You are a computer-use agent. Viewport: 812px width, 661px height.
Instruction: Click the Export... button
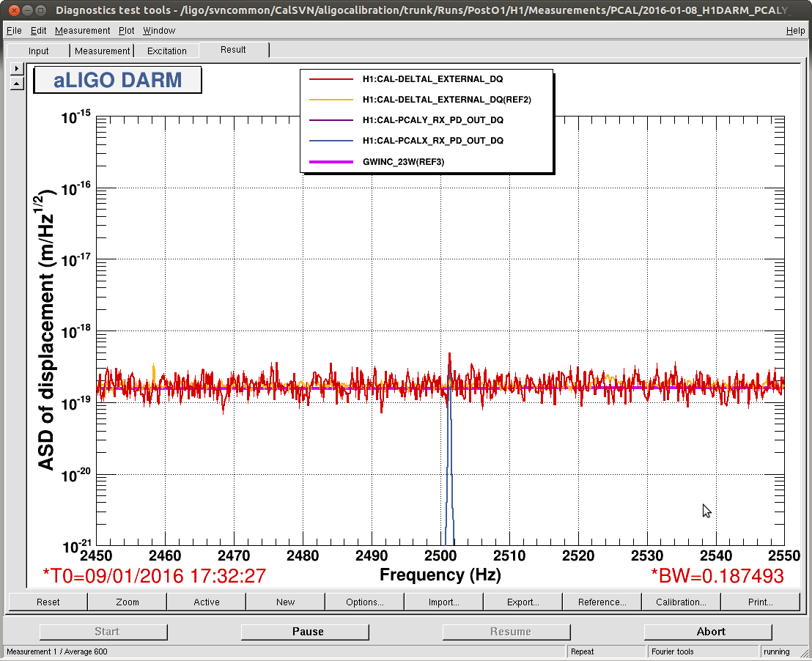click(523, 602)
